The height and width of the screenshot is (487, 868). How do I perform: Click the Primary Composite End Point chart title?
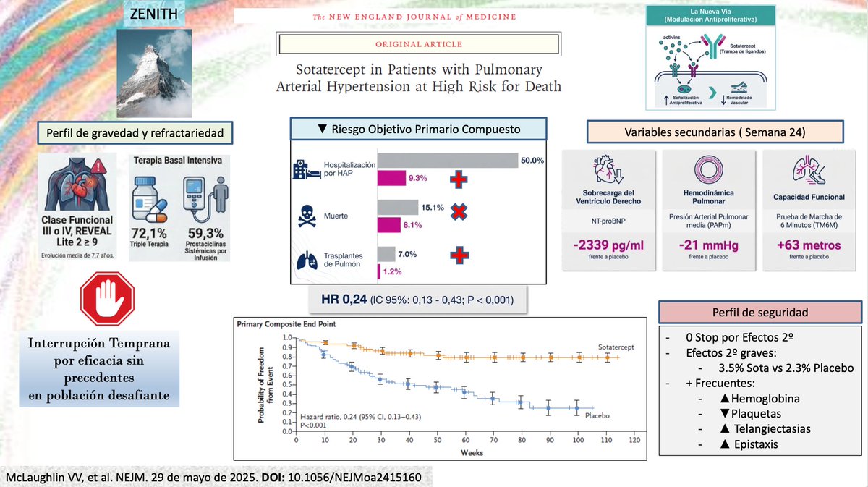click(286, 324)
